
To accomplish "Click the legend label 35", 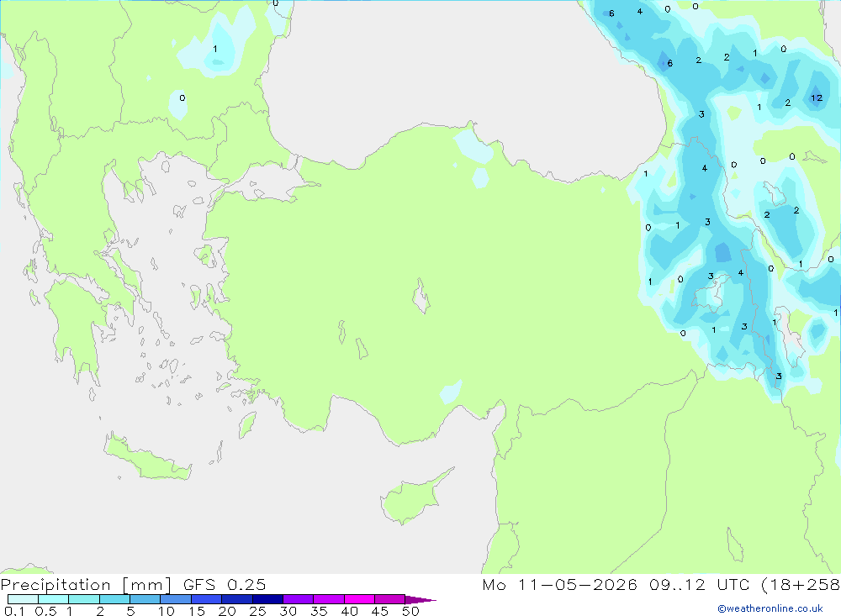I will coord(319,611).
